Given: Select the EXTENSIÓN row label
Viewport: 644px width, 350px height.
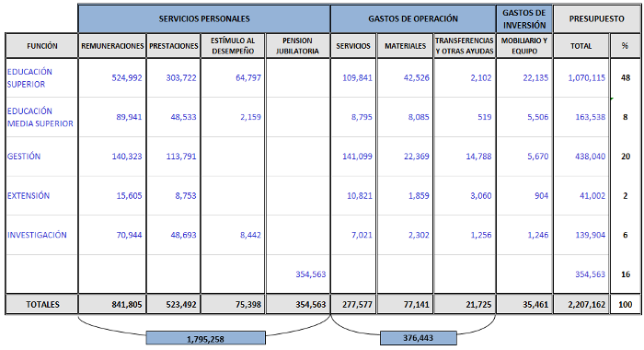Looking at the screenshot, I should (29, 196).
